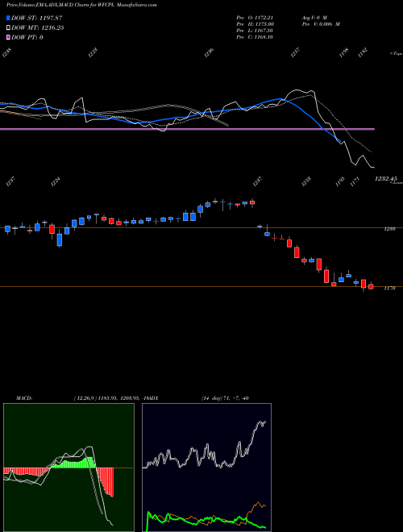The image size is (403, 532).
Task: Click the 1170 price level label
Action: [x=389, y=288]
